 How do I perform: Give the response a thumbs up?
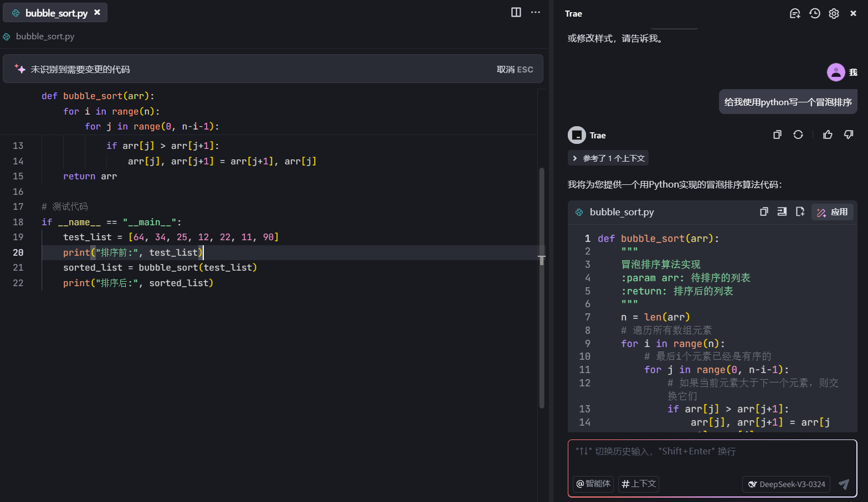click(828, 134)
